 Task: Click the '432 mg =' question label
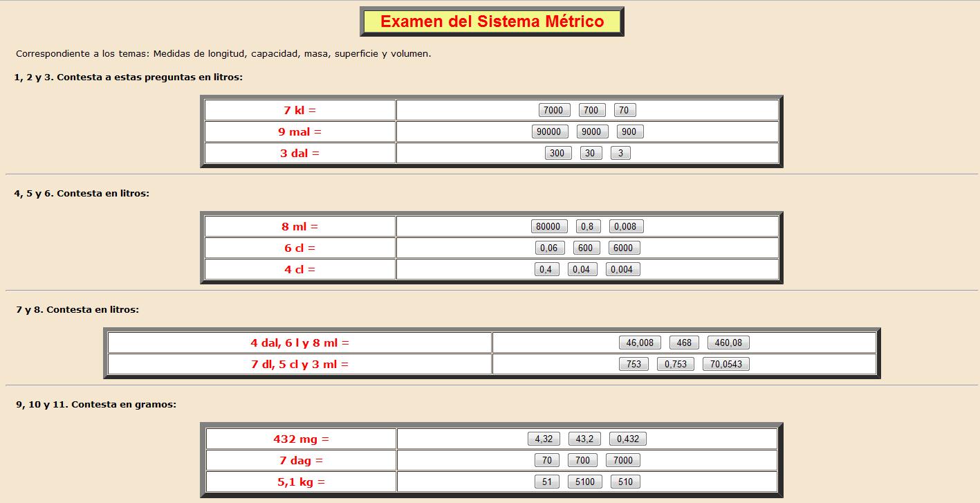click(302, 439)
